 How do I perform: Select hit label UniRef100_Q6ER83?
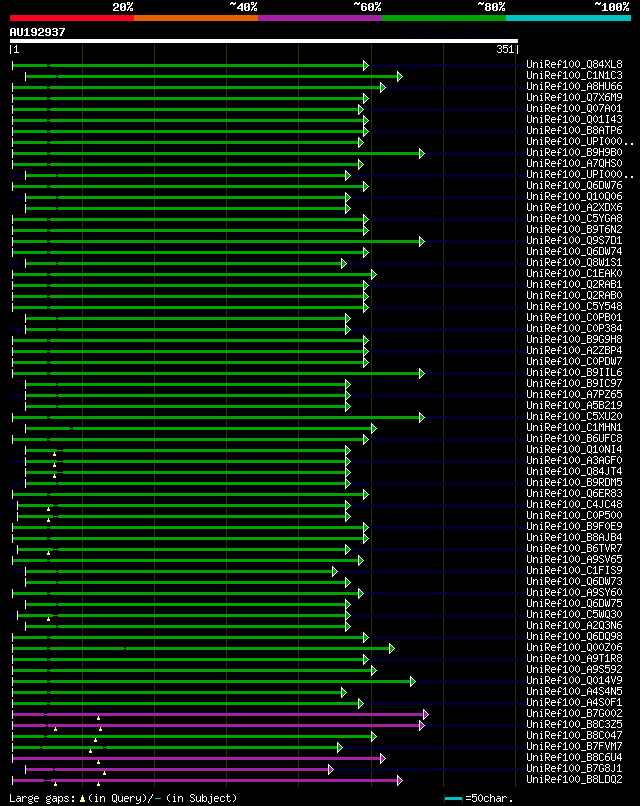[574, 493]
